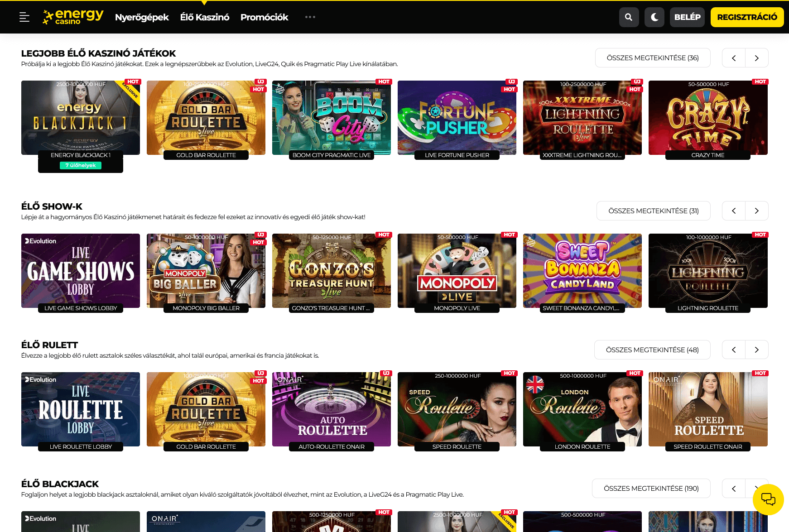This screenshot has width=789, height=532.
Task: Previous arrow in Élő Show-k row
Action: coord(734,211)
